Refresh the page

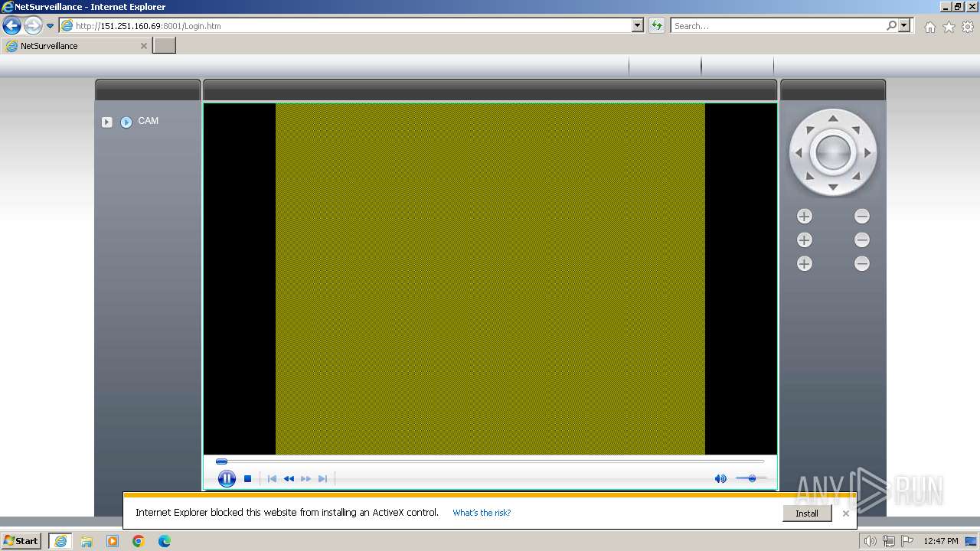coord(657,25)
